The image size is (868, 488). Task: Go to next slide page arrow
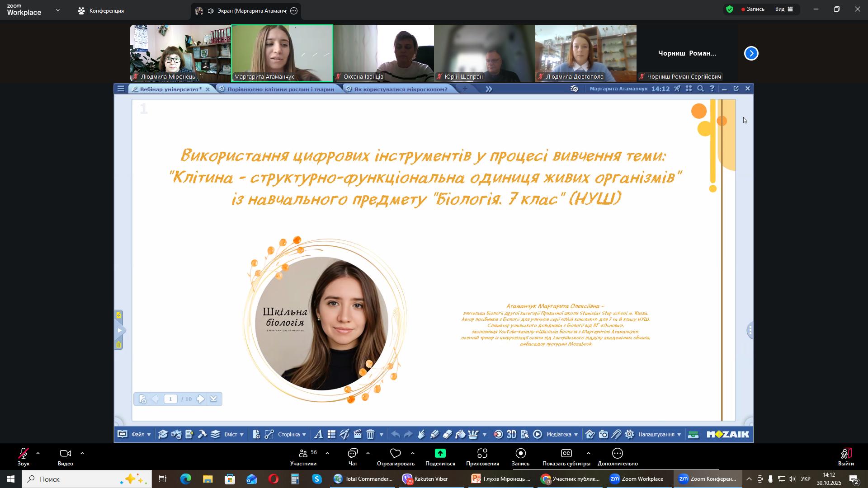(200, 399)
